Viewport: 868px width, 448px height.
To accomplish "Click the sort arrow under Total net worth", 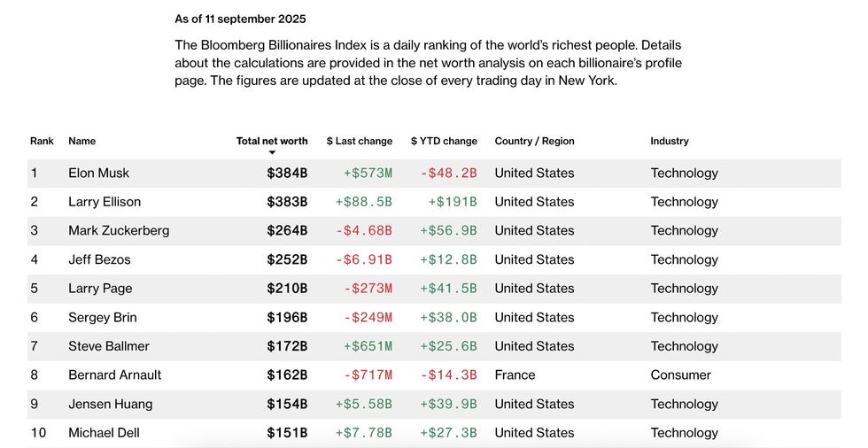I will point(272,152).
